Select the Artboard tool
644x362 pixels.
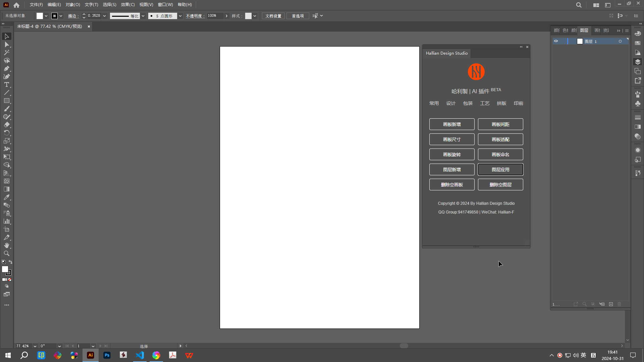7,229
